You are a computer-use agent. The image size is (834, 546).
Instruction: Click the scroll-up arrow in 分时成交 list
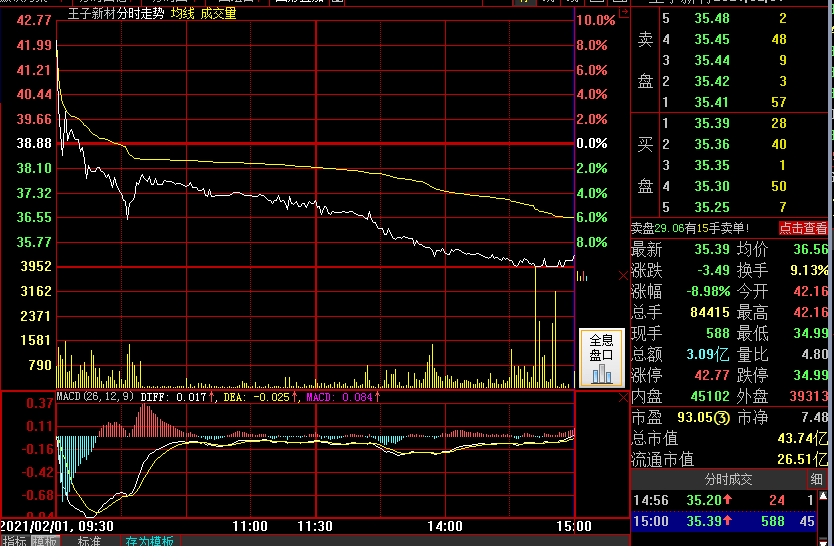pyautogui.click(x=824, y=497)
